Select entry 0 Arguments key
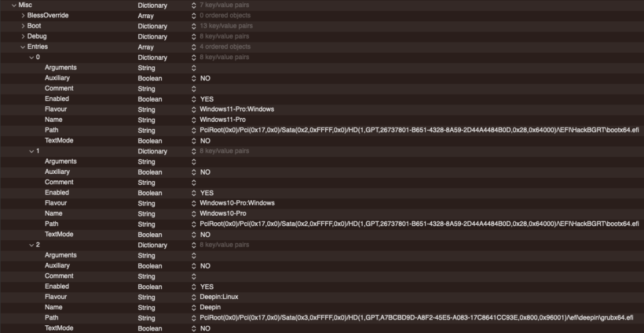The height and width of the screenshot is (333, 644). (x=61, y=68)
